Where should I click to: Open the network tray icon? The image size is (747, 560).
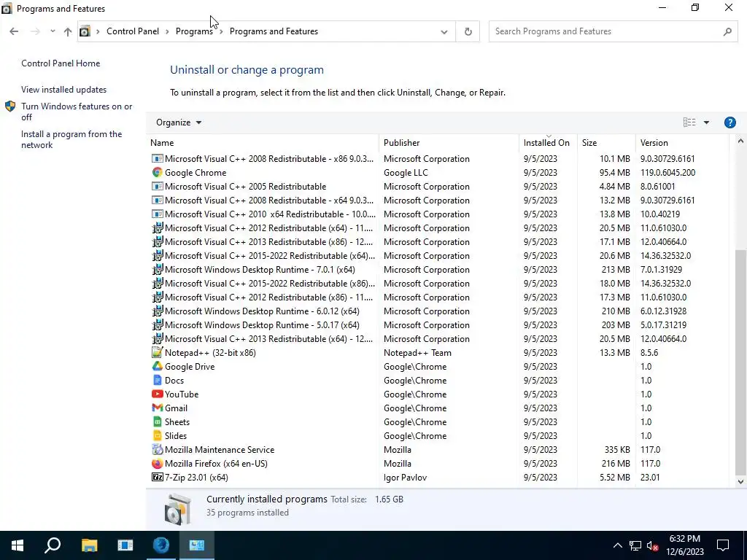(x=635, y=545)
